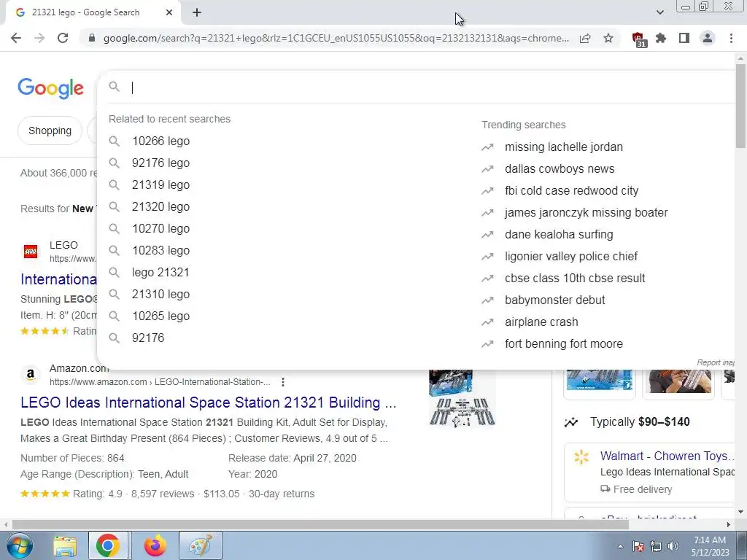Open the red shield extension with badge 31
The height and width of the screenshot is (560, 747).
click(x=638, y=39)
